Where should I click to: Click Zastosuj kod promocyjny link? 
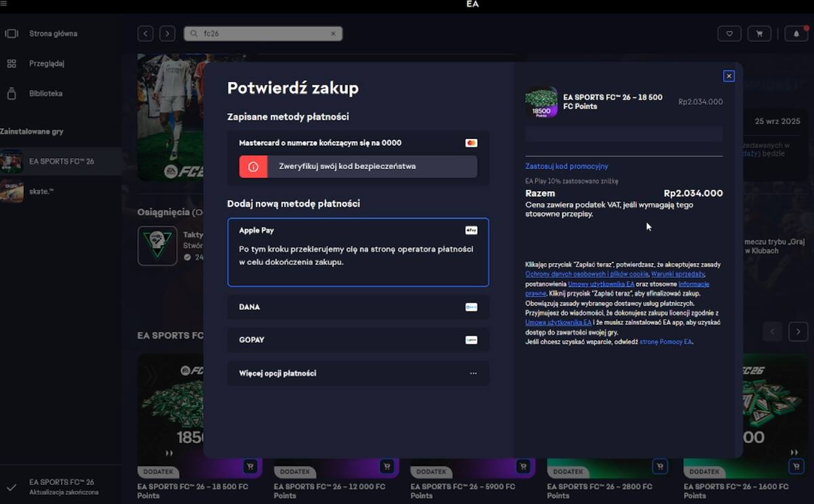tap(566, 166)
